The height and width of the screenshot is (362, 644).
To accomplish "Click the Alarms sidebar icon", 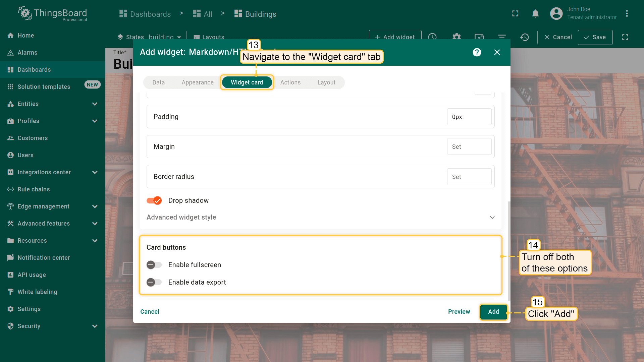I will click(x=10, y=53).
